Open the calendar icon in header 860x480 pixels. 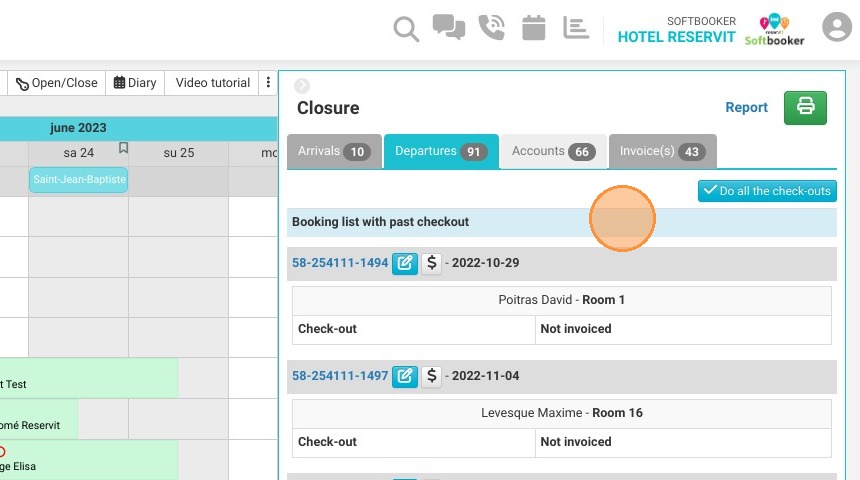coord(534,27)
